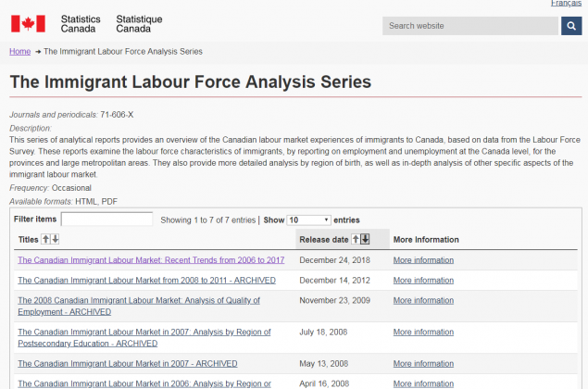Click the More Information column header
588x389 pixels.
point(426,239)
